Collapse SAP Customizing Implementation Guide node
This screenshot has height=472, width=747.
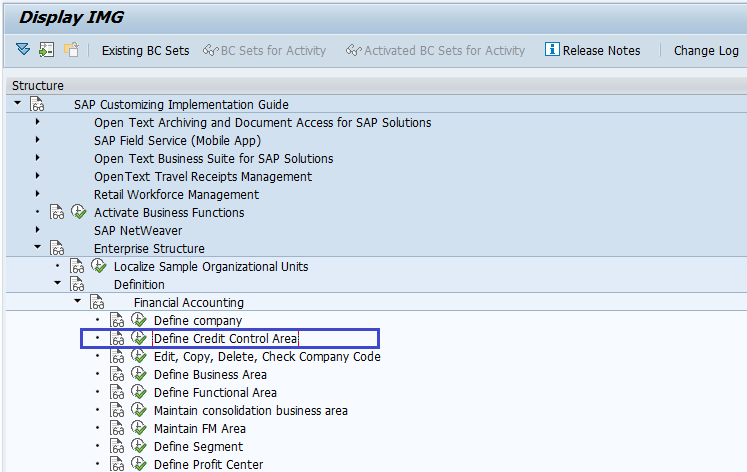pyautogui.click(x=18, y=103)
